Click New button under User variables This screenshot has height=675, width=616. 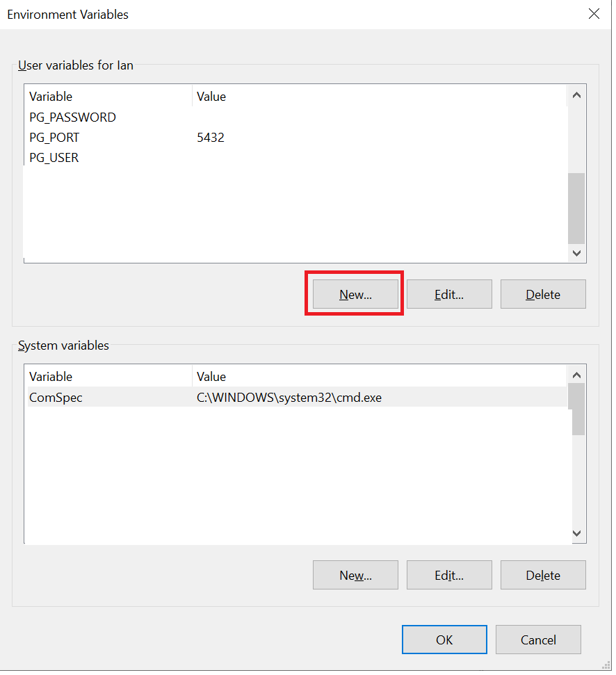[355, 294]
